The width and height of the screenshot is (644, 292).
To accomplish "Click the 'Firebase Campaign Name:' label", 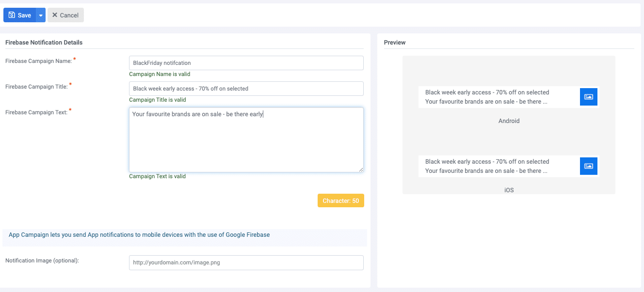I will click(x=38, y=61).
